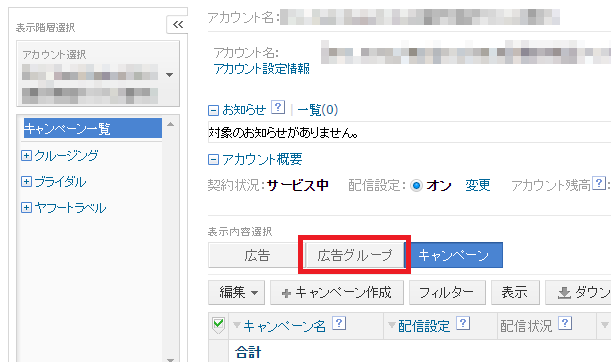Open help icon beside キャンペーン名 column
This screenshot has height=362, width=611.
pos(339,323)
